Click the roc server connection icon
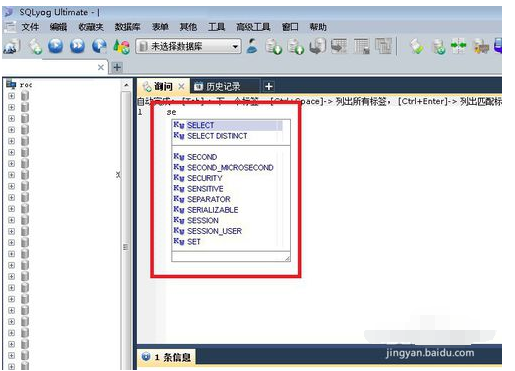Image resolution: width=515 pixels, height=371 pixels. (x=11, y=84)
